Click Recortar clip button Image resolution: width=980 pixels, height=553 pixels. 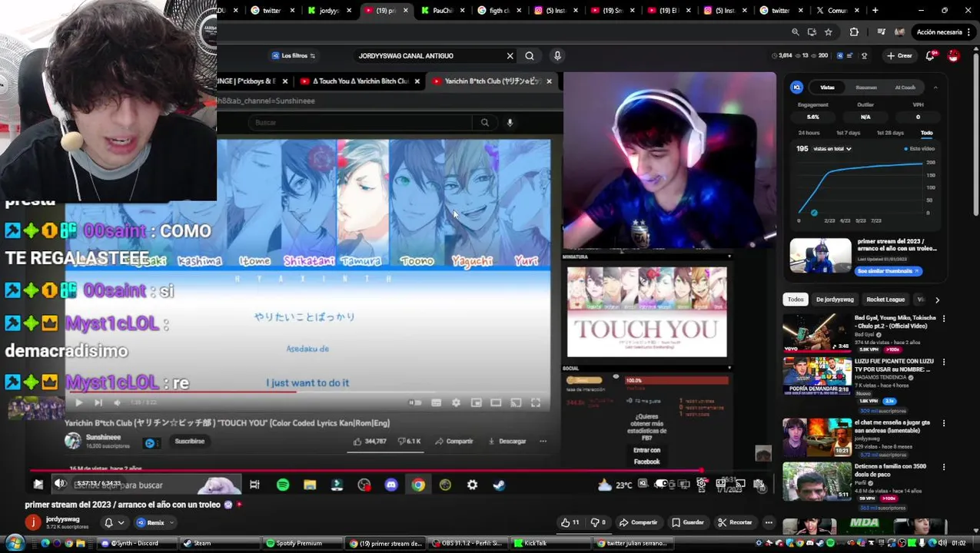[735, 522]
